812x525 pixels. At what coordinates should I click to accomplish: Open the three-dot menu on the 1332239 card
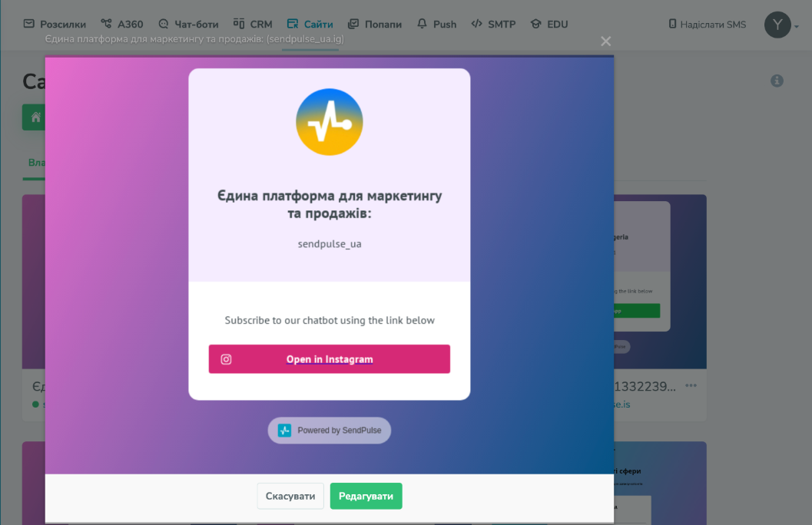coord(692,385)
